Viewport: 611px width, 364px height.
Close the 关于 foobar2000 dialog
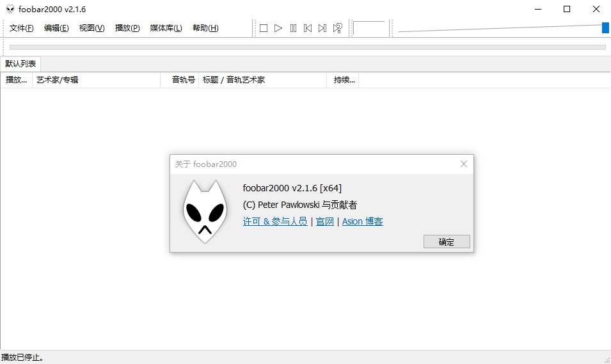pos(464,164)
